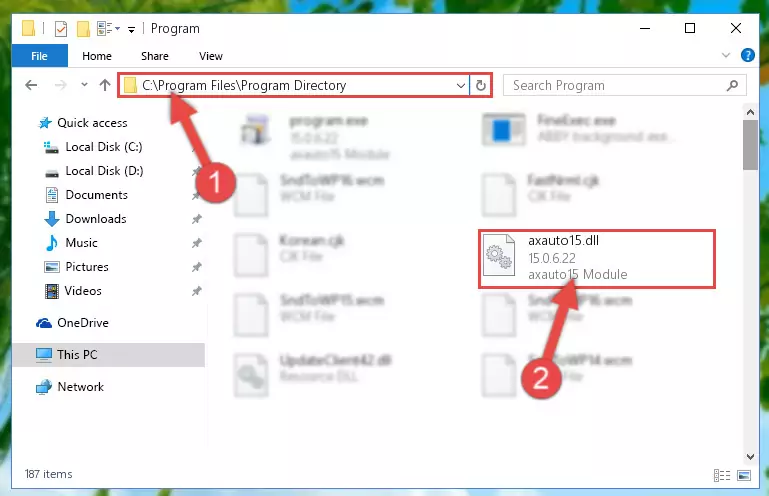The image size is (769, 496).
Task: Select the axauto15.dll file
Action: pos(596,258)
